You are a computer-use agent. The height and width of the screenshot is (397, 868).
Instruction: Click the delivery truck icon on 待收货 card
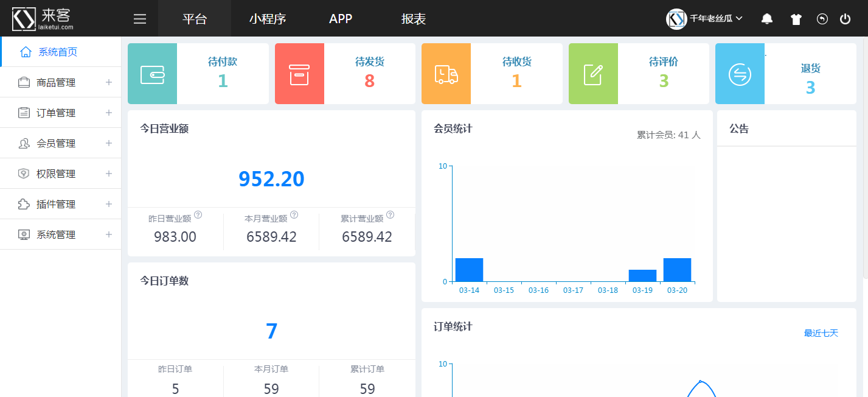click(x=446, y=74)
